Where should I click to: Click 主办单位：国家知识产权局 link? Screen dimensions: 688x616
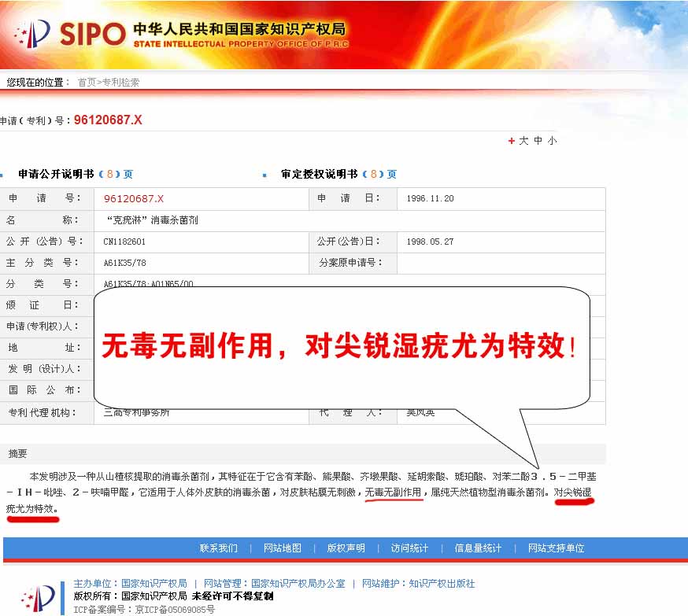(x=131, y=584)
